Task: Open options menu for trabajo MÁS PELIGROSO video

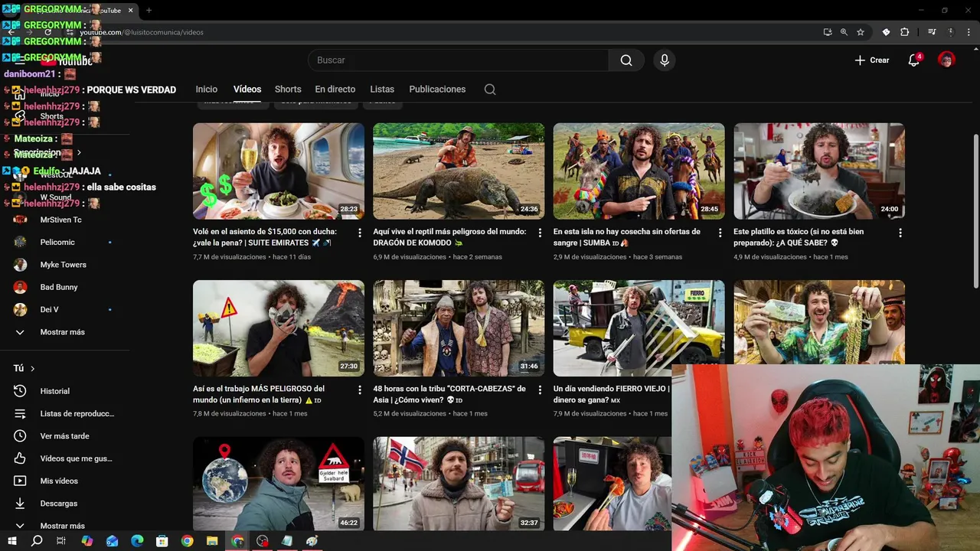Action: 360,390
